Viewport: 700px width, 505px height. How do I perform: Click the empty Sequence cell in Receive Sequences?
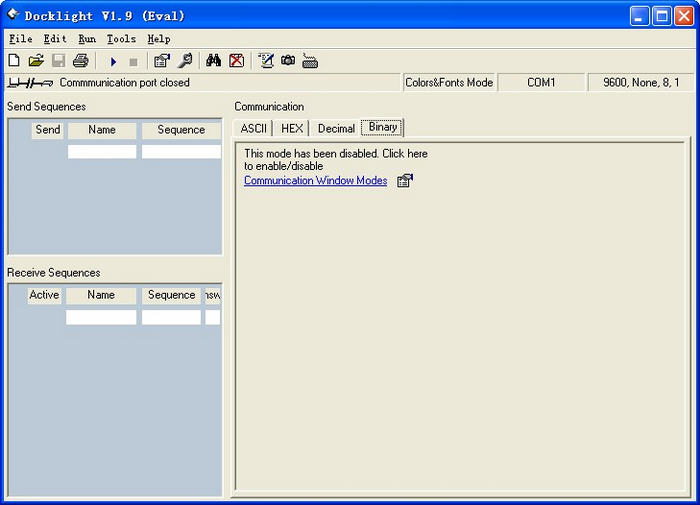pos(171,317)
